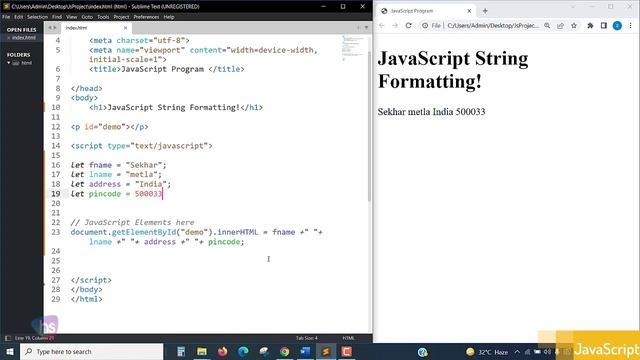Click the title tag line in editor

[x=167, y=69]
